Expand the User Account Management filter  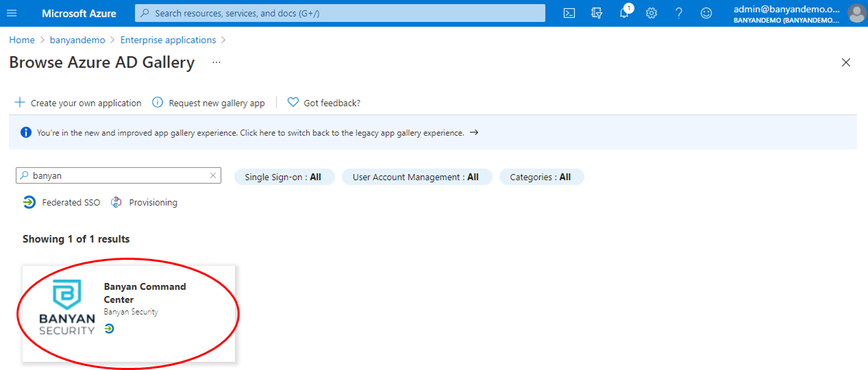(x=416, y=177)
